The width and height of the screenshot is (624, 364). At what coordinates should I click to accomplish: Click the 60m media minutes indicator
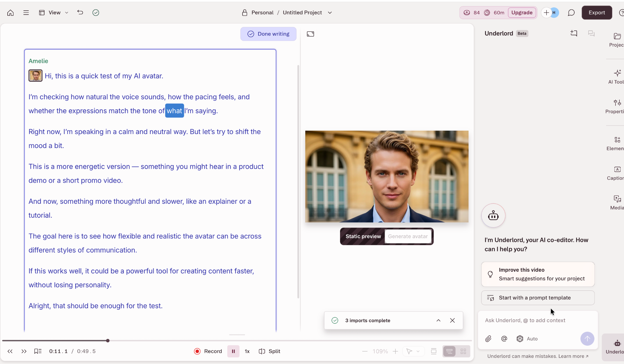(x=494, y=12)
